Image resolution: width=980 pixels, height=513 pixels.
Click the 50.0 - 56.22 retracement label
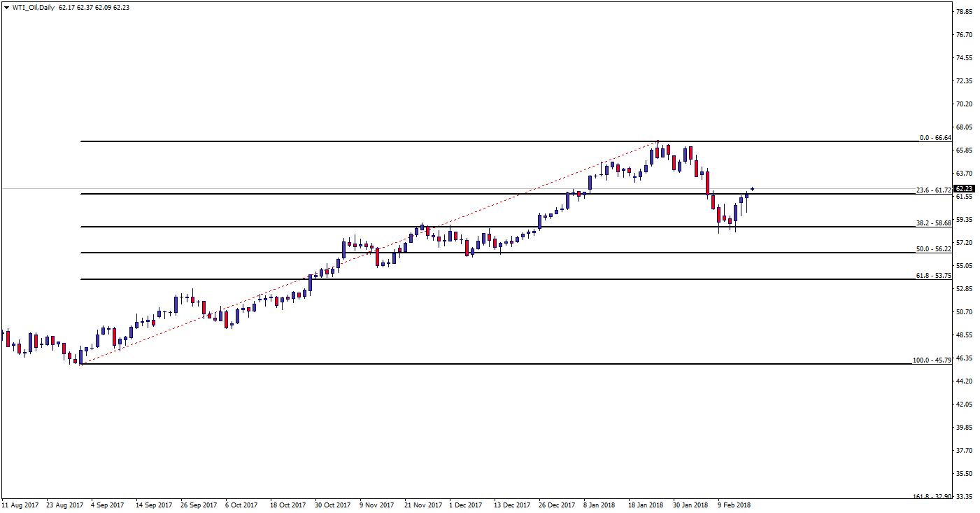933,249
